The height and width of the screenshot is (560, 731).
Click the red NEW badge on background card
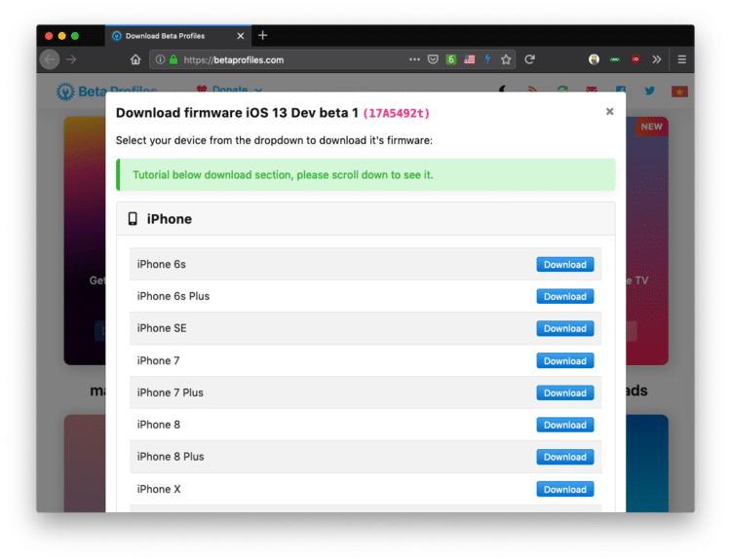click(x=651, y=127)
